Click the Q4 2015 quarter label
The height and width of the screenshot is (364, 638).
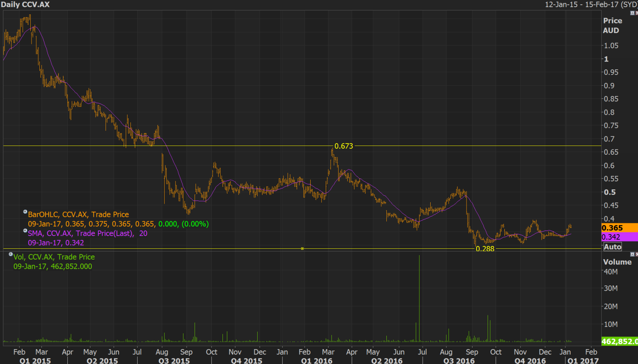247,360
